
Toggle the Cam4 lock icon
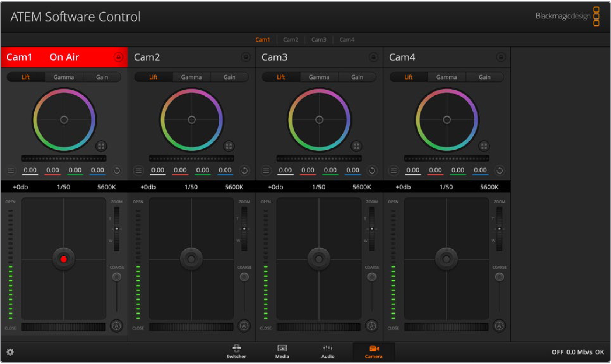501,57
